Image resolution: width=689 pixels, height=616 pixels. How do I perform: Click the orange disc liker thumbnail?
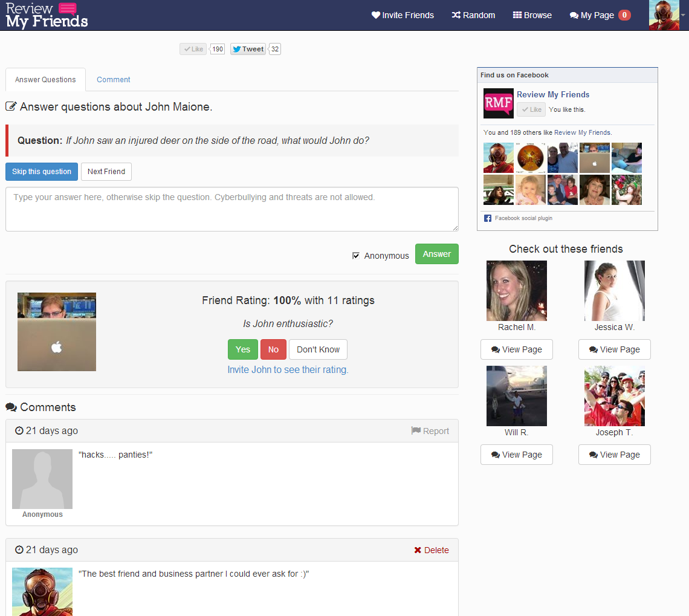(x=531, y=158)
